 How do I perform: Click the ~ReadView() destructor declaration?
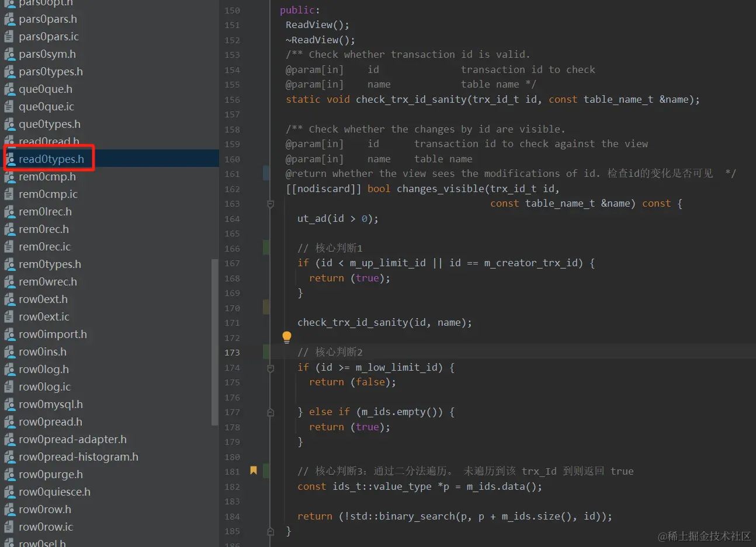320,40
